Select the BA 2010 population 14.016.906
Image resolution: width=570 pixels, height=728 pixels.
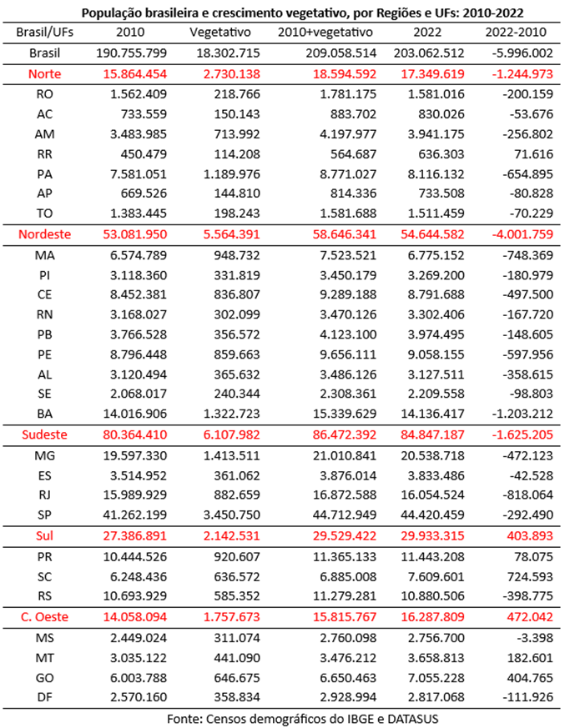tap(134, 414)
